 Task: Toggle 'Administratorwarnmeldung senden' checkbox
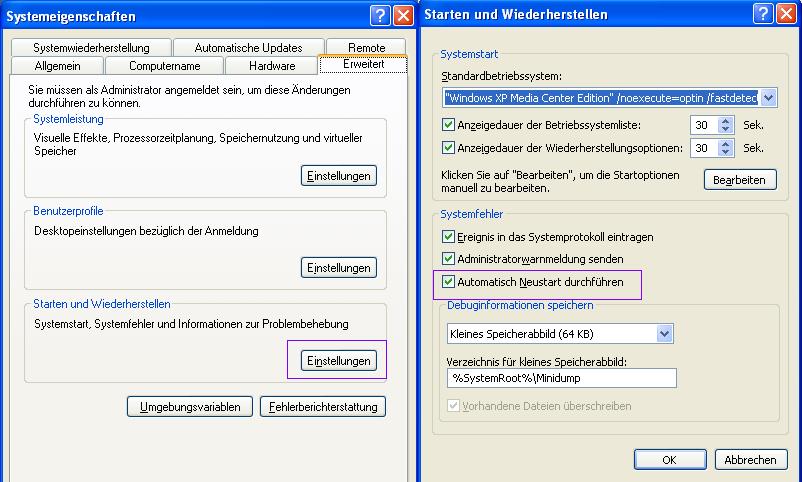point(448,259)
